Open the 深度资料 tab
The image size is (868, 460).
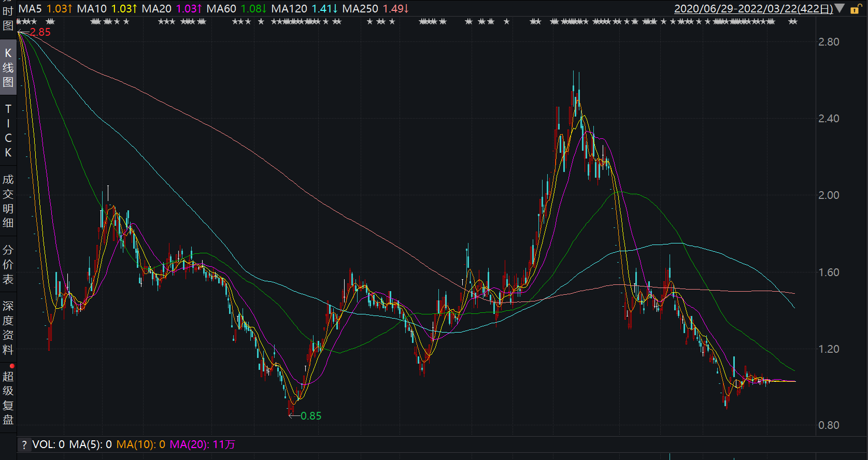coord(8,327)
